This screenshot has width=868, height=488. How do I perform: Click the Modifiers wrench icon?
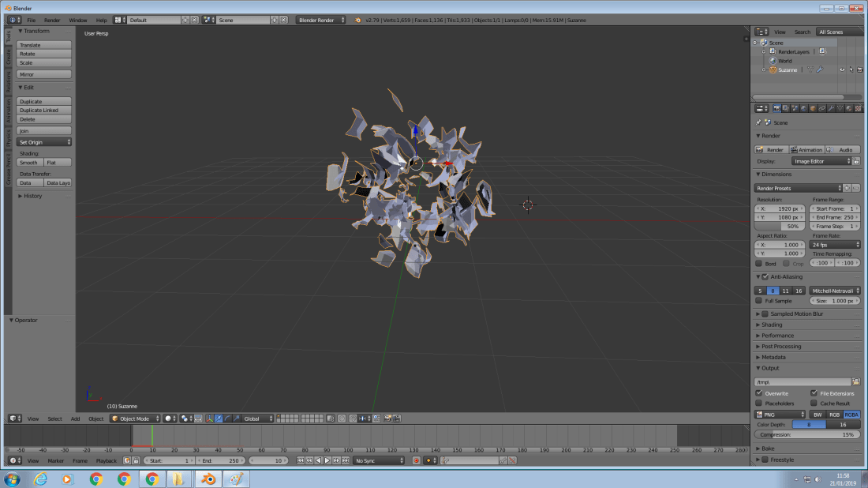831,108
